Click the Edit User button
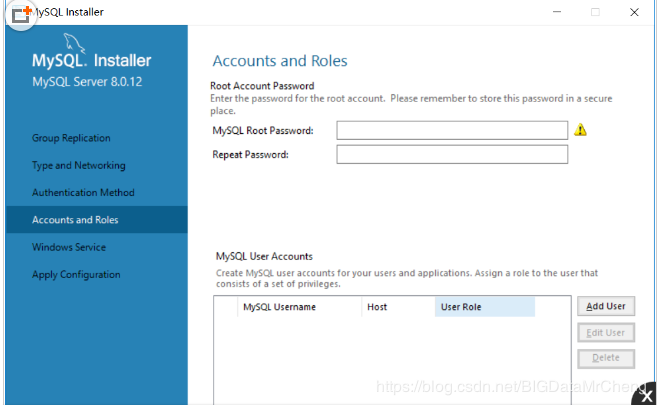 606,332
